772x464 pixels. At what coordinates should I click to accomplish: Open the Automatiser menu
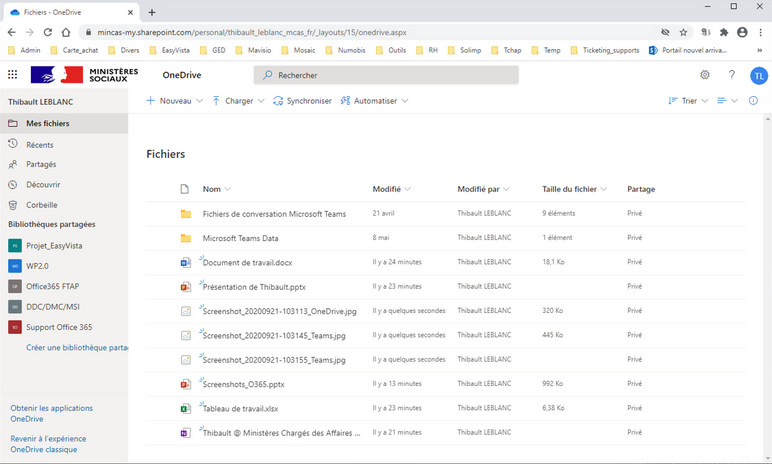click(374, 101)
